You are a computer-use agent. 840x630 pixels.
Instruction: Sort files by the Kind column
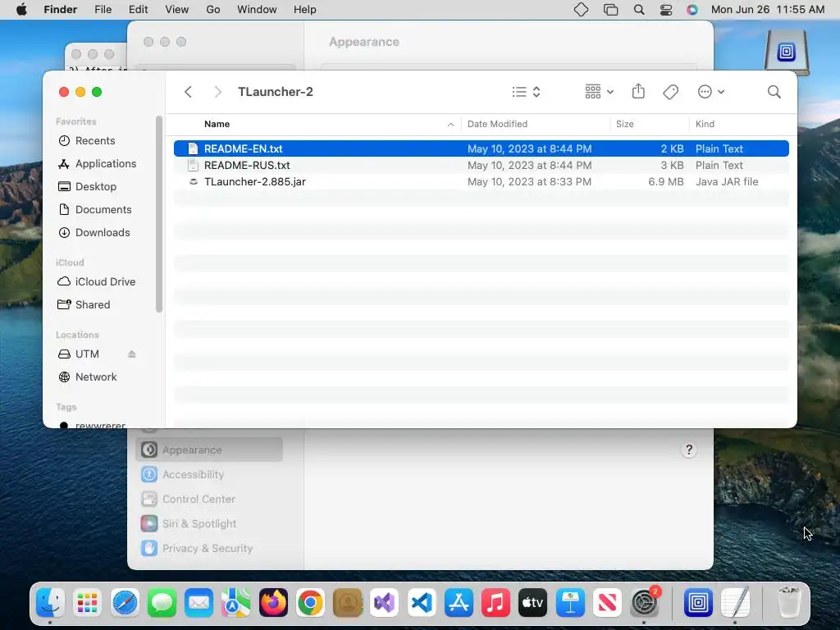[x=705, y=124]
